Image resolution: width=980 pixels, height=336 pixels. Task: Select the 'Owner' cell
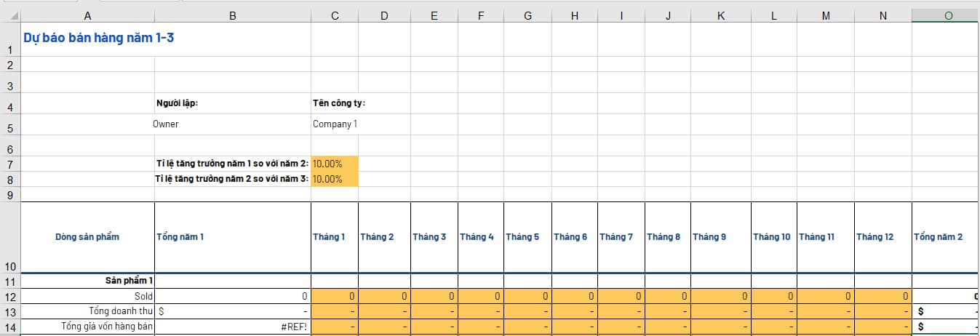[166, 124]
